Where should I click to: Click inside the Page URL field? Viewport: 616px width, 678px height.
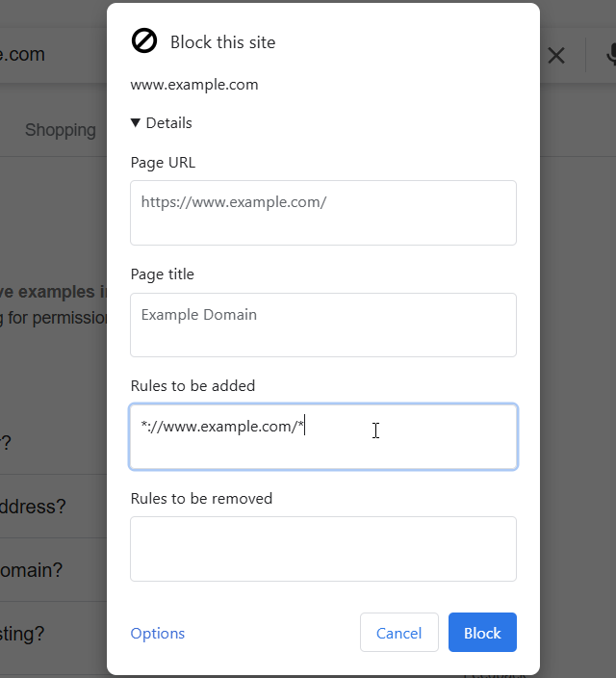click(x=322, y=213)
